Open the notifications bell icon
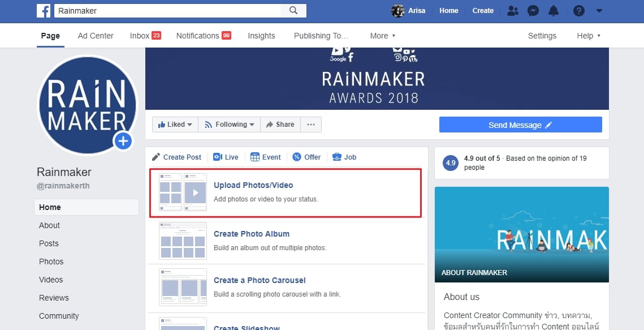This screenshot has width=644, height=330. [x=554, y=10]
